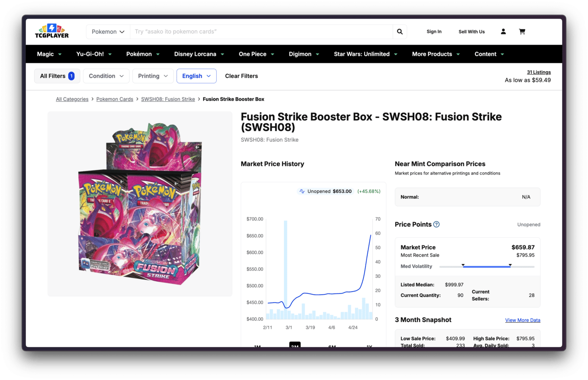Expand the Content navigation menu

coord(489,54)
